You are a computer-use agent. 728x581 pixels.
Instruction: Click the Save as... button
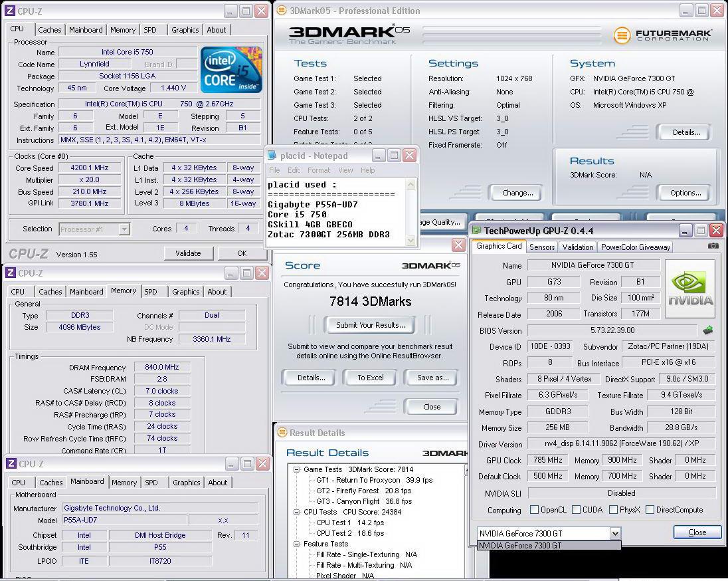click(432, 378)
